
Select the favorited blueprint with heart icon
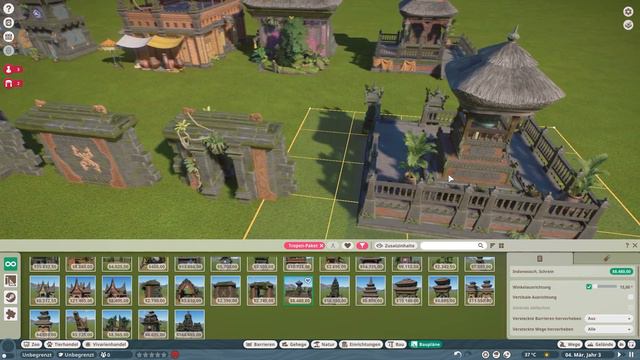point(298,291)
